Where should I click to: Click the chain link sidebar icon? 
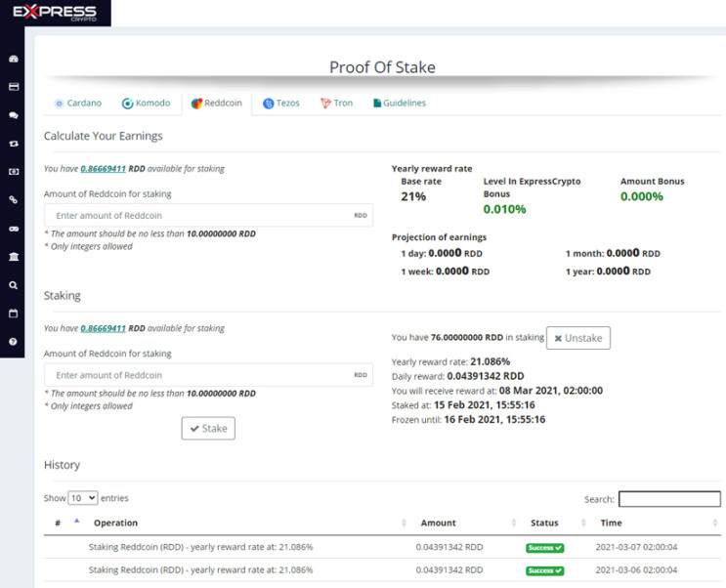[x=14, y=200]
